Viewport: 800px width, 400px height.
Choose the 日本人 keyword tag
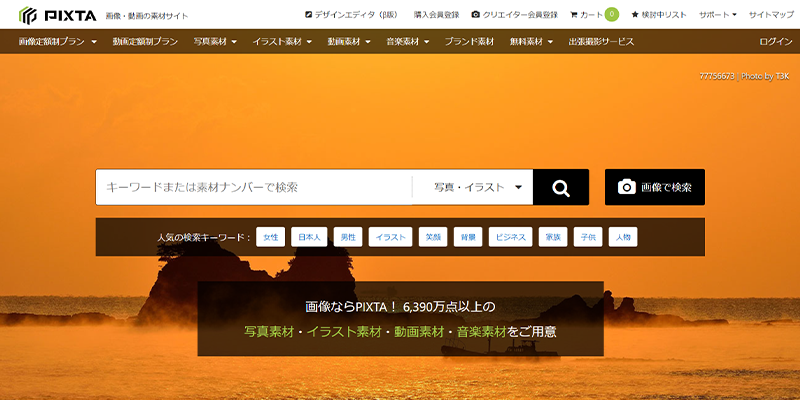point(307,237)
